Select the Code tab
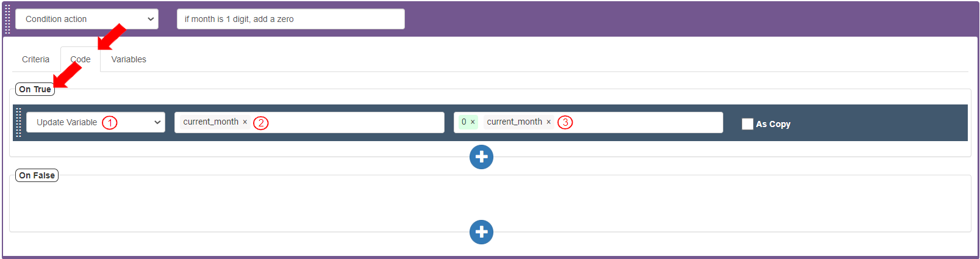The width and height of the screenshot is (980, 259). click(80, 59)
